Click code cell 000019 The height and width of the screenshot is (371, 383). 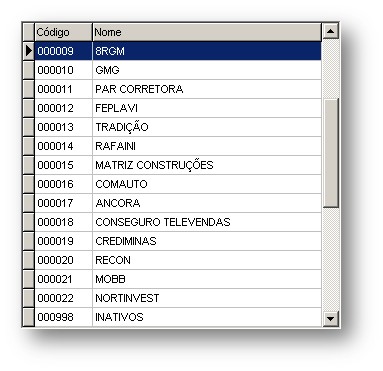tap(63, 241)
